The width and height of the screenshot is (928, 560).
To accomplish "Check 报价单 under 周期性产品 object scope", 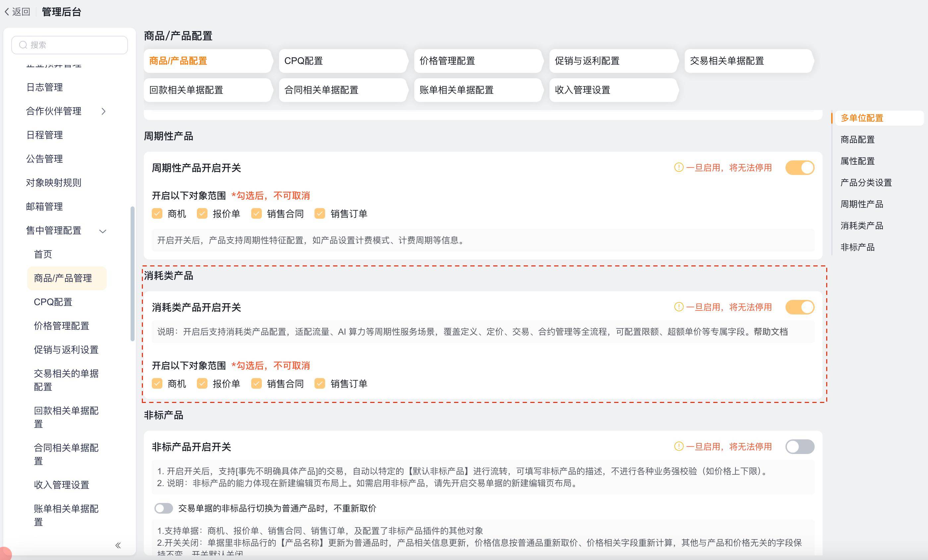I will [x=202, y=213].
